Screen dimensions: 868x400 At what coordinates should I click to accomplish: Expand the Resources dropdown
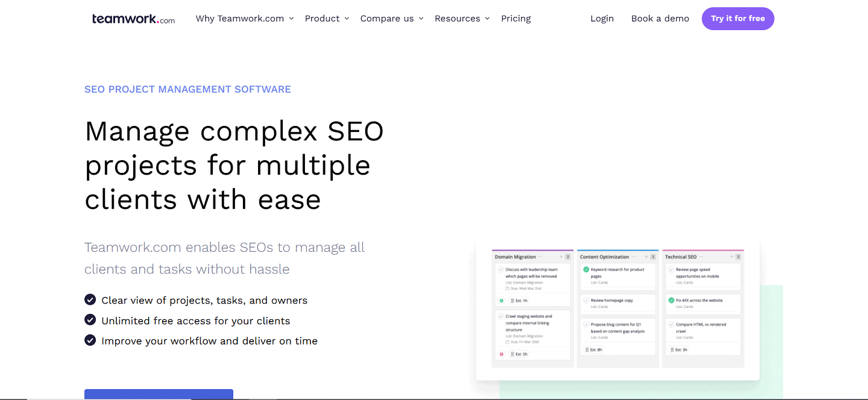tap(462, 18)
